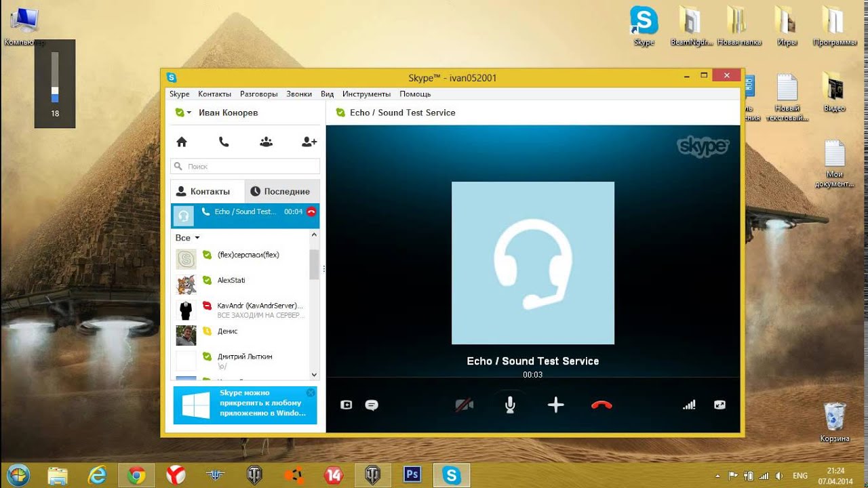Screen dimensions: 868x488
Task: Click the ENG language indicator
Action: pos(800,476)
